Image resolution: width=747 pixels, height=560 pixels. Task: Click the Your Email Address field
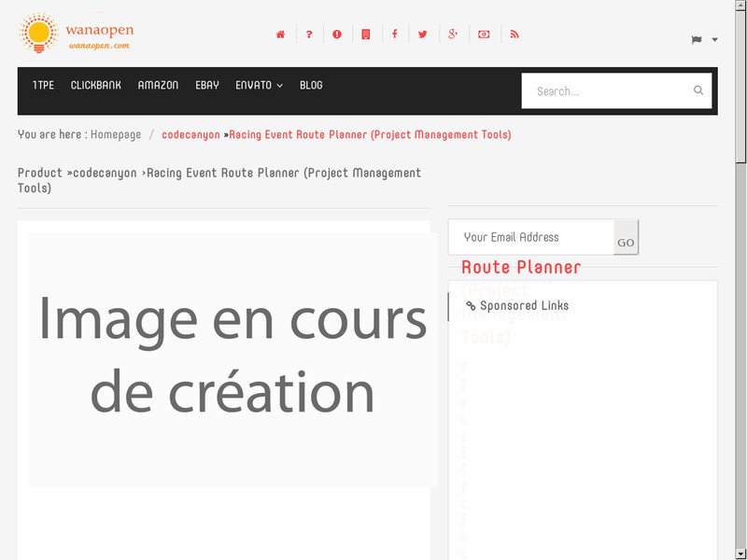coord(530,237)
